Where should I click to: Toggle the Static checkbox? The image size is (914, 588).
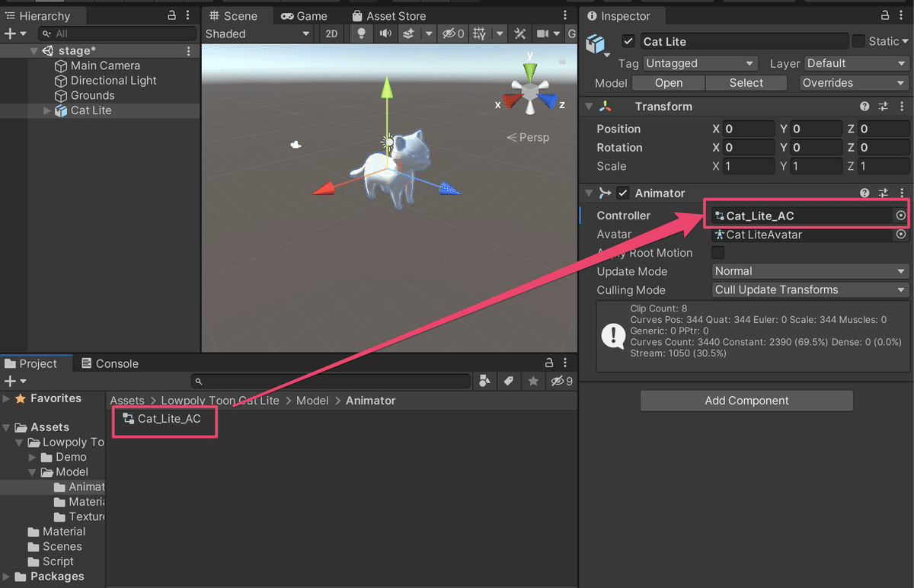tap(858, 41)
